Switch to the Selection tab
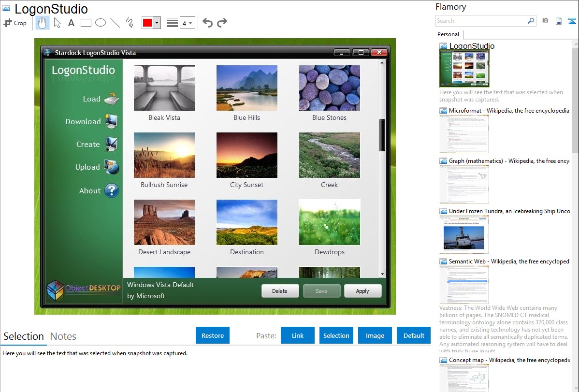The image size is (579, 392). [24, 336]
